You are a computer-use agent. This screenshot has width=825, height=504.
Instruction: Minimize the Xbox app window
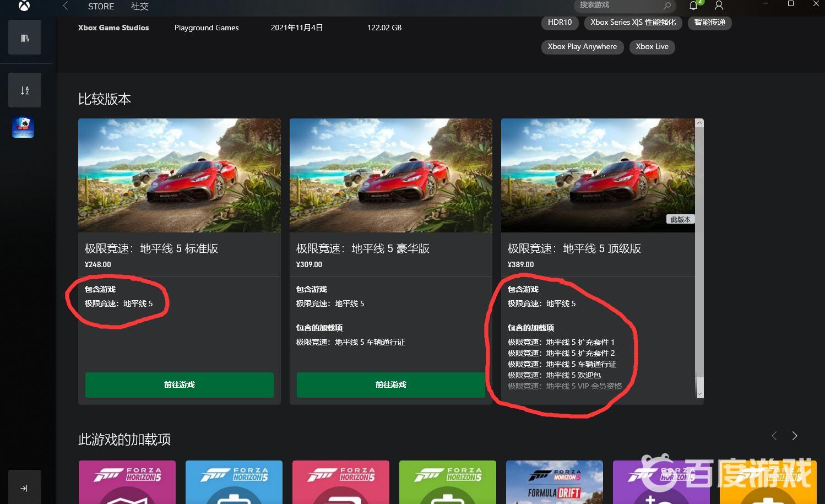click(765, 4)
